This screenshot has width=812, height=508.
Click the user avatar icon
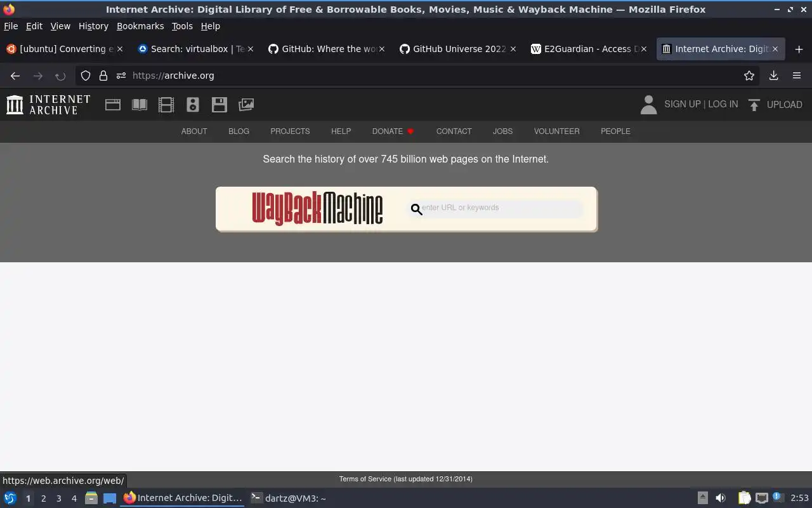click(x=648, y=105)
